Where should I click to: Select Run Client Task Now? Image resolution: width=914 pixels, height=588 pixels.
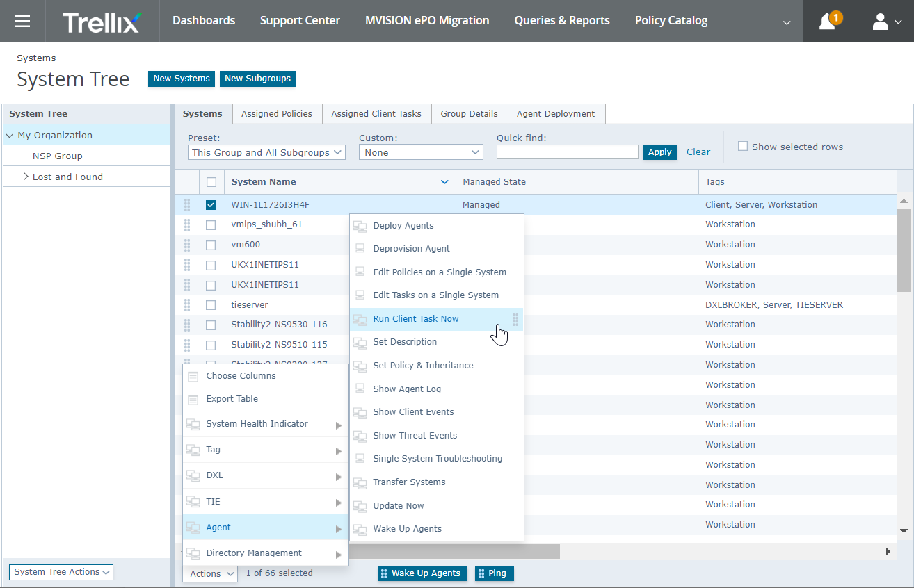click(416, 319)
